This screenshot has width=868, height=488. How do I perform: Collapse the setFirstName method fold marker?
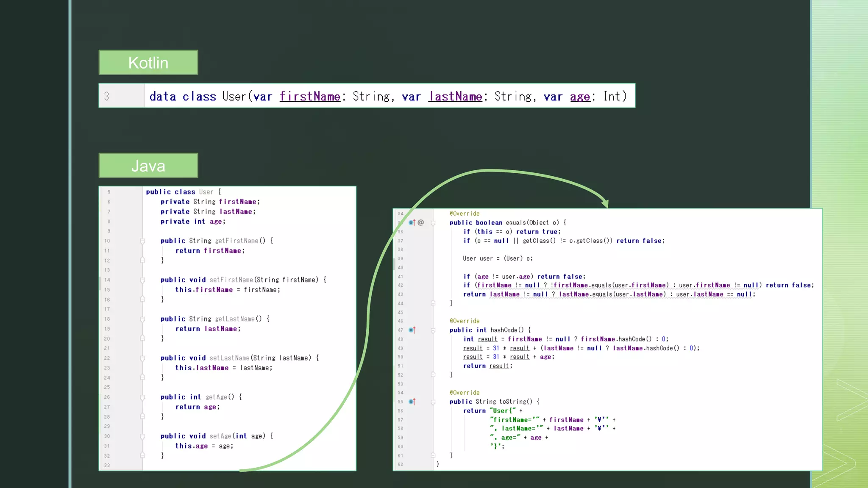[x=142, y=280]
